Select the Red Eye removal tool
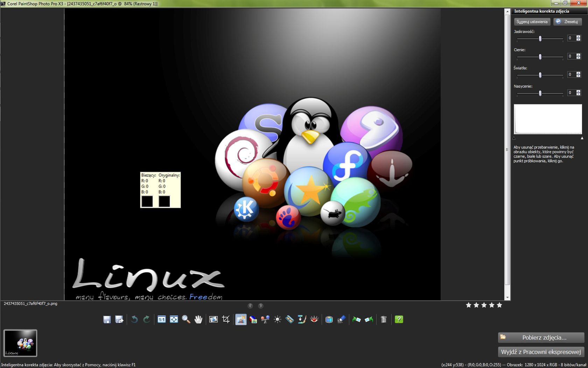588x368 pixels. 314,319
